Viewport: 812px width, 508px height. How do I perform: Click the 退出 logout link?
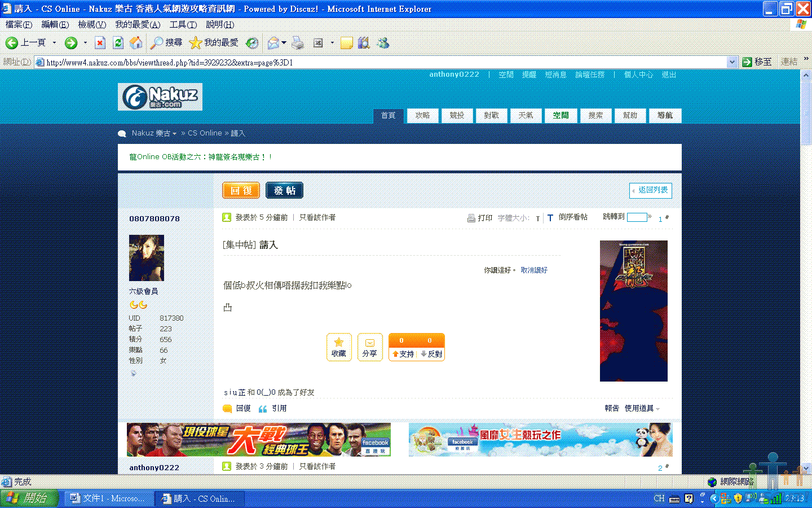click(669, 75)
